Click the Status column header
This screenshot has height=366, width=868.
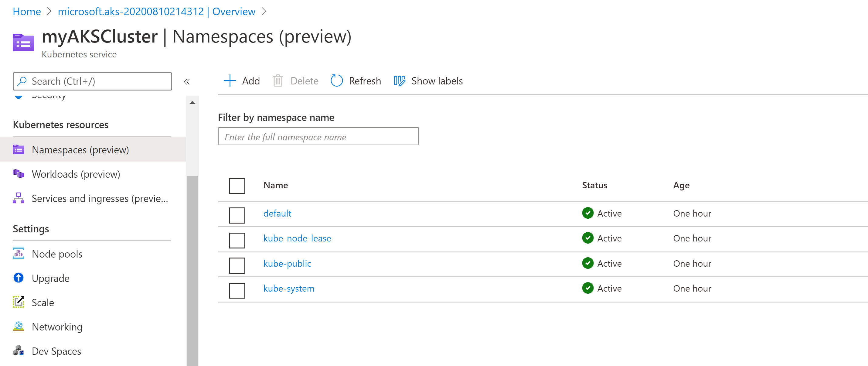594,185
